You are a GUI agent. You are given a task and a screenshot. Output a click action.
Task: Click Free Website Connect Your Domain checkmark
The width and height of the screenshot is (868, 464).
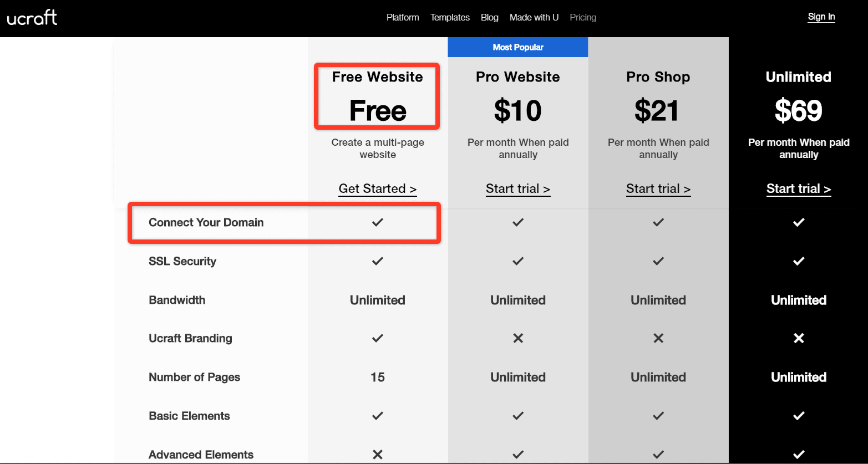pyautogui.click(x=378, y=222)
